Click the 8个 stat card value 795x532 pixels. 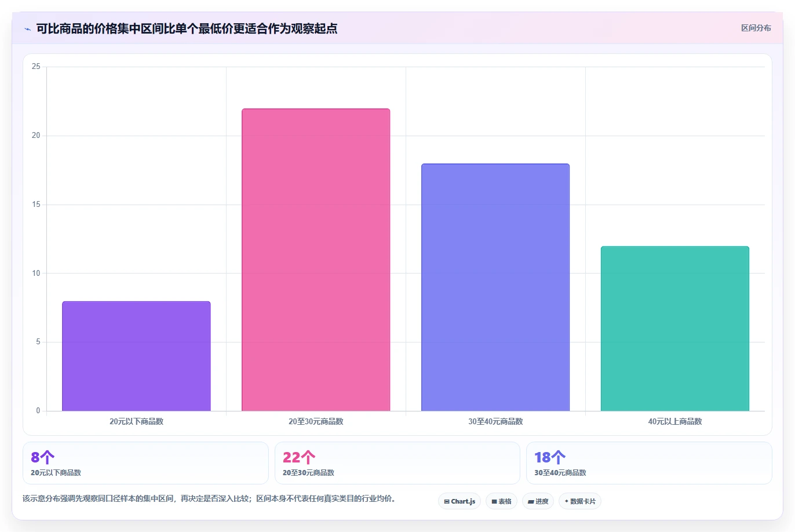click(43, 457)
